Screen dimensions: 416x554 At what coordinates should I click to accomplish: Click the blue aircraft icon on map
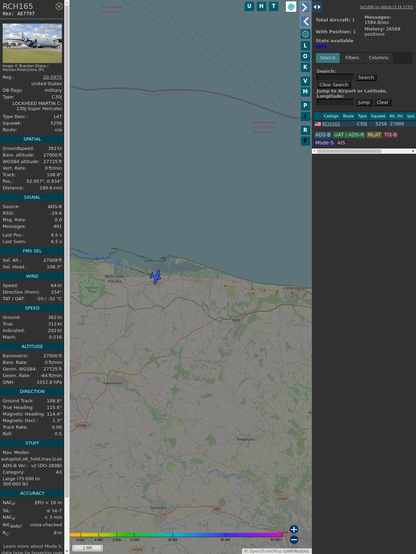155,277
